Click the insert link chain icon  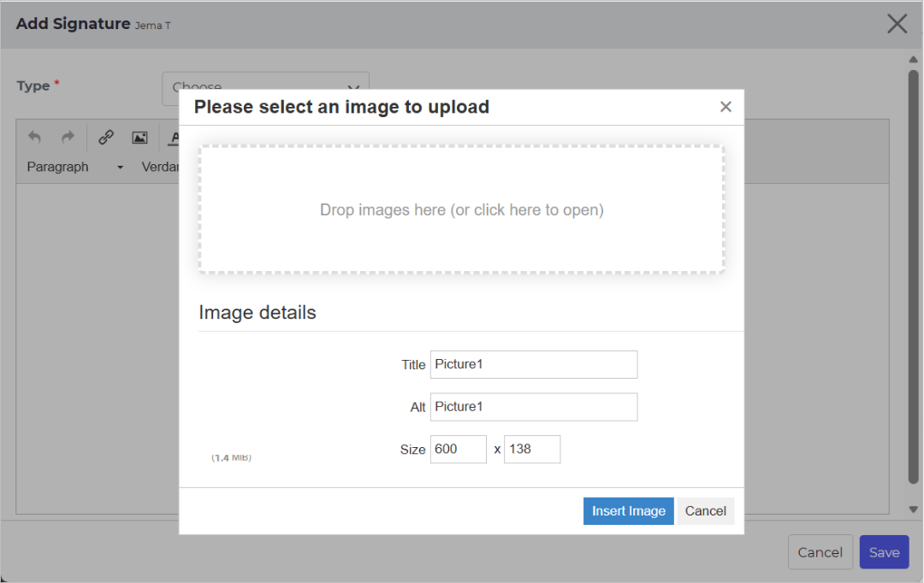[106, 138]
